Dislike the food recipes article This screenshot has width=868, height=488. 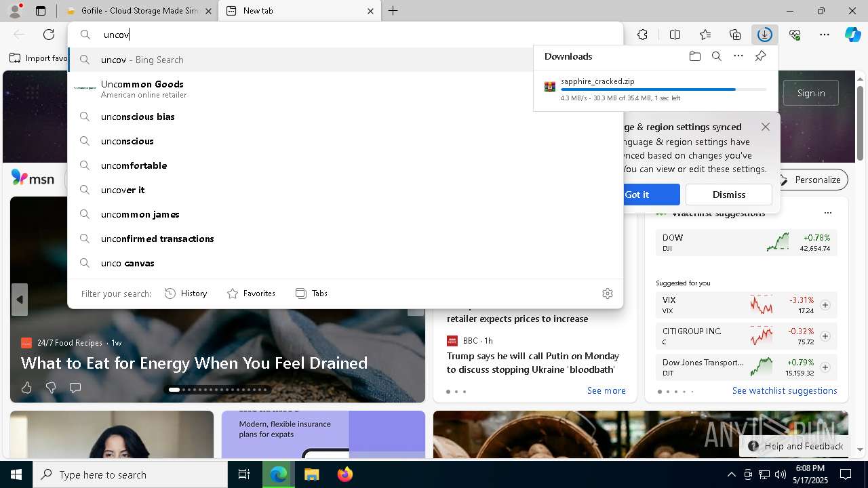click(x=51, y=388)
